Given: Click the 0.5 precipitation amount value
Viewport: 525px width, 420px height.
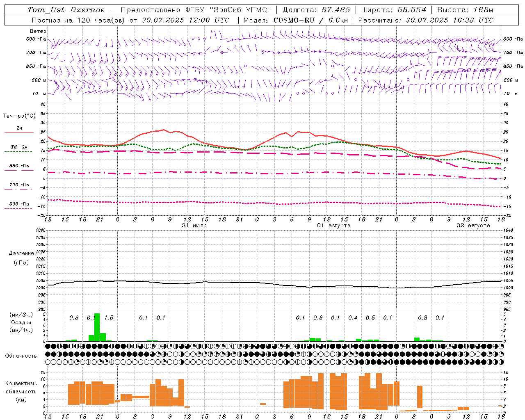Looking at the screenshot, I should click(x=370, y=318).
